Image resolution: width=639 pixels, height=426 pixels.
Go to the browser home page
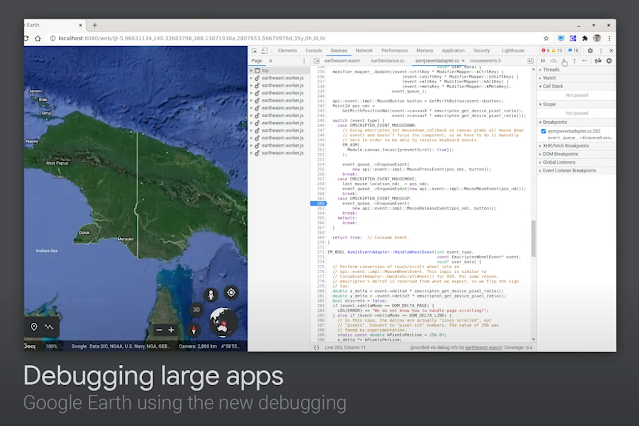coord(38,38)
